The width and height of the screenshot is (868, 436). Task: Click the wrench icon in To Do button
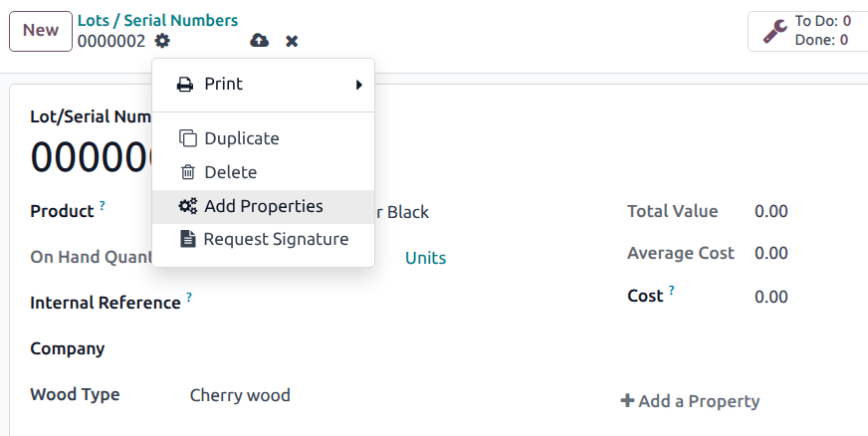pyautogui.click(x=774, y=31)
